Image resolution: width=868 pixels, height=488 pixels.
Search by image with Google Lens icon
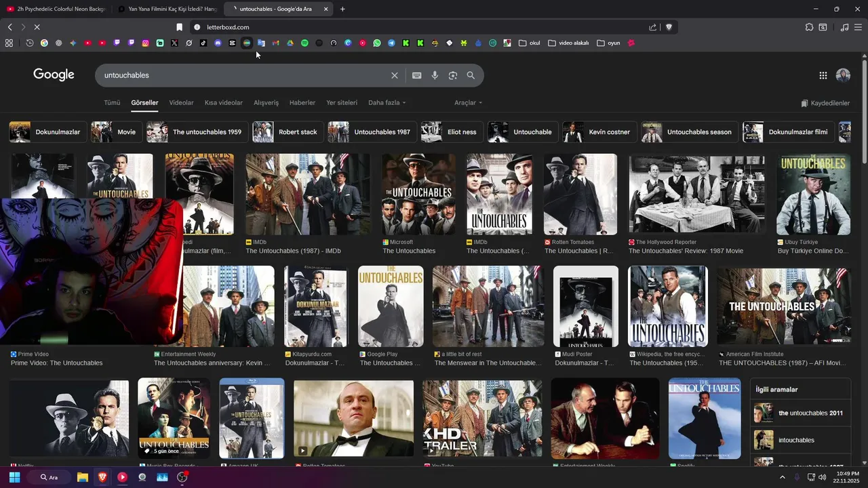tap(453, 75)
